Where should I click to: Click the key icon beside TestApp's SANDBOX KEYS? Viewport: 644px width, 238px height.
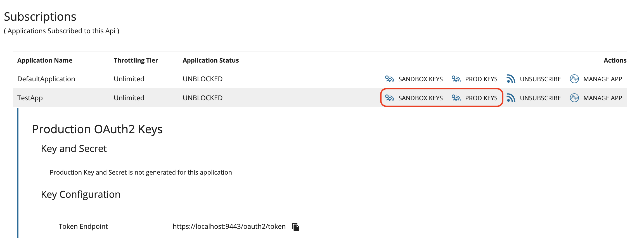tap(389, 98)
